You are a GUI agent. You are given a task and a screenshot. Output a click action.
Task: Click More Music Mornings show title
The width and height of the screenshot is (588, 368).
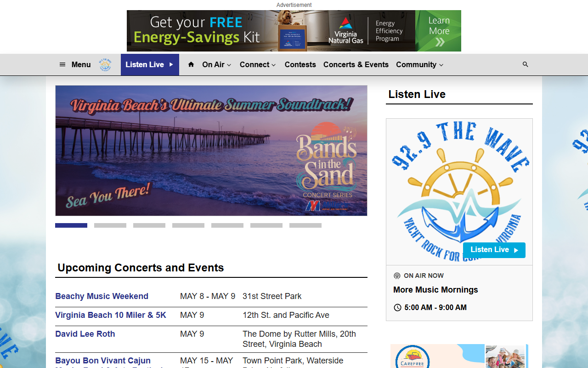pyautogui.click(x=435, y=290)
